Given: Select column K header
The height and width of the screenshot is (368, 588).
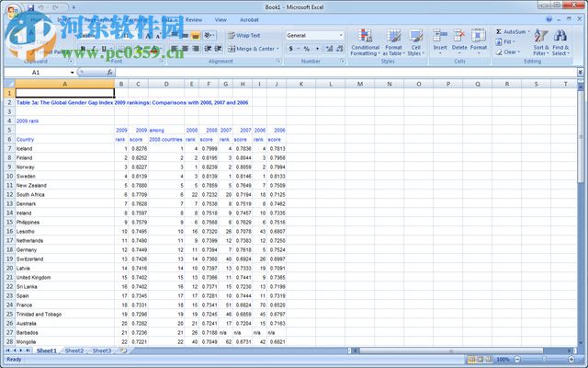Looking at the screenshot, I should (x=300, y=84).
